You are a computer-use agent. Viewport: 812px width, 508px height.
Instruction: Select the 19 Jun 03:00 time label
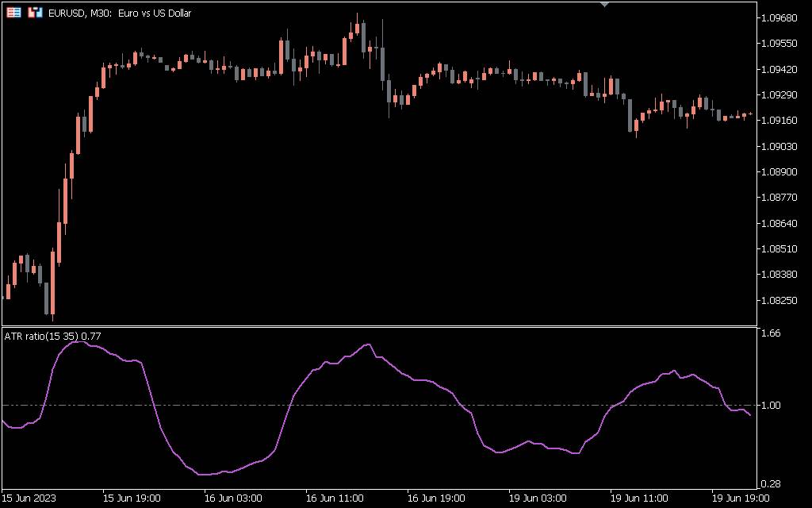[x=538, y=498]
